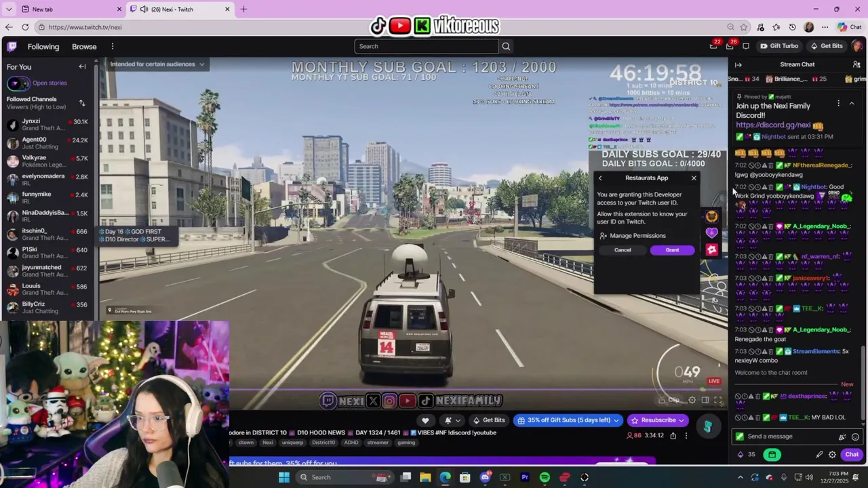Click the search magnifier button

[506, 46]
